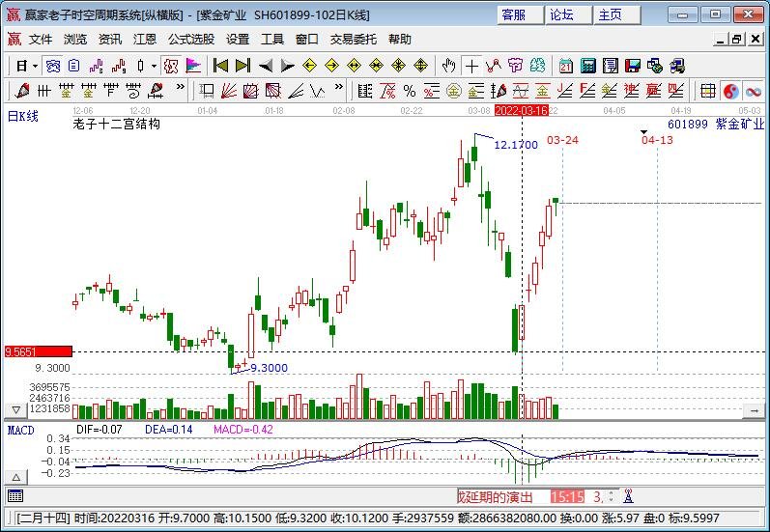Click the yellow diamond expand-horizontal icon
The width and height of the screenshot is (770, 532).
[354, 66]
